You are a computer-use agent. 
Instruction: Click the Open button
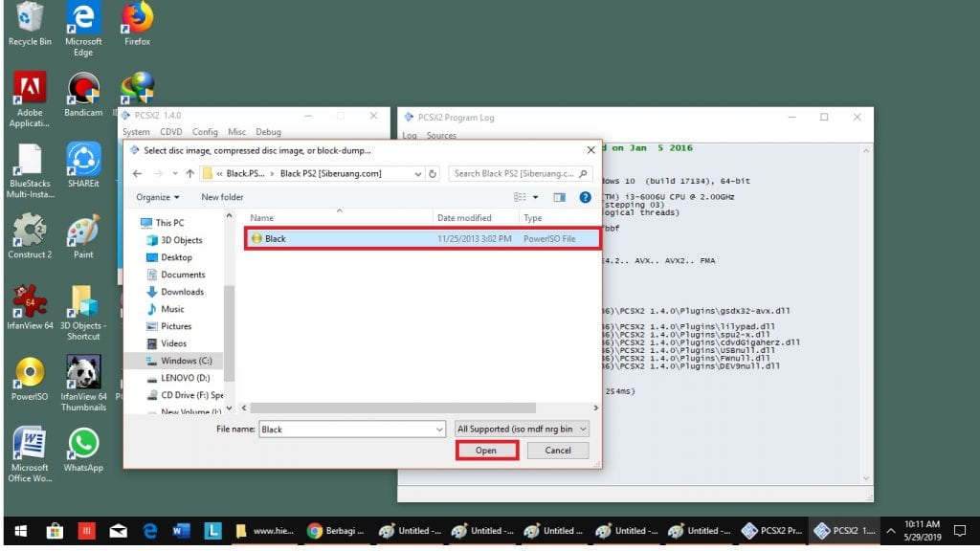(486, 451)
